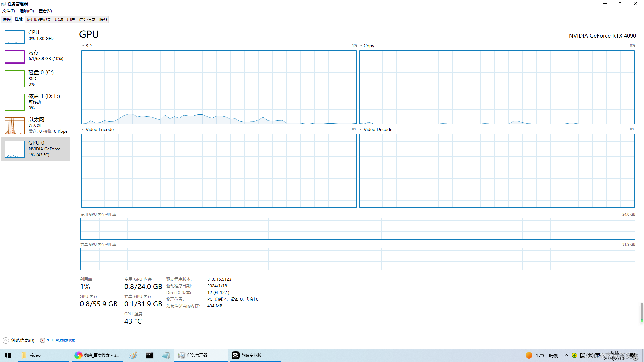Open the Notepad taskbar icon
644x362 pixels.
click(166, 355)
